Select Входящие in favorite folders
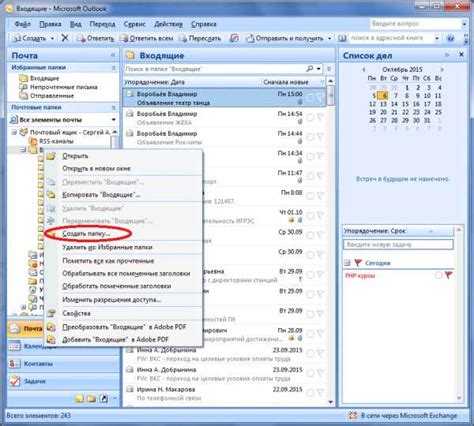This screenshot has height=426, width=474. tap(44, 78)
